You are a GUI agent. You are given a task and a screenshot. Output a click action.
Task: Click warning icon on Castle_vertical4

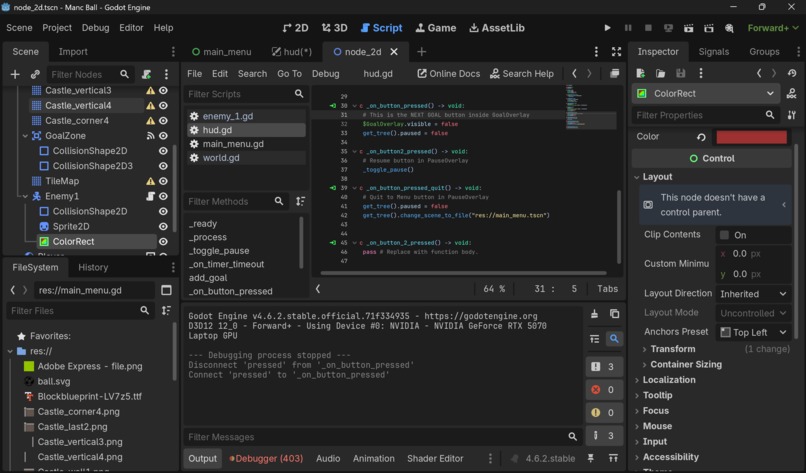[150, 105]
